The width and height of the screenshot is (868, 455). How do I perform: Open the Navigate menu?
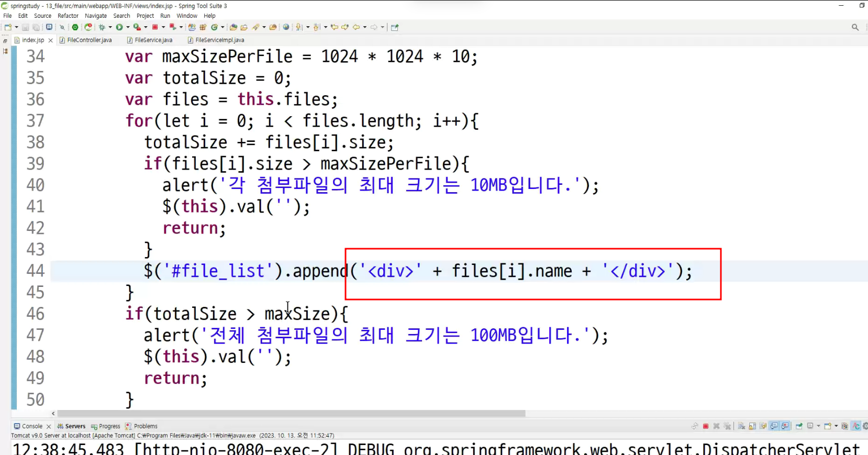pyautogui.click(x=96, y=16)
